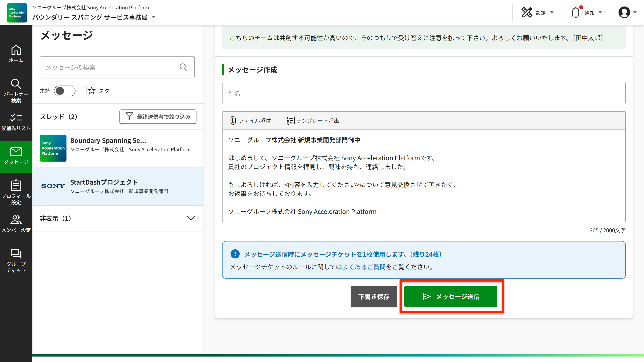Toggle the star (スター) filter

point(91,91)
